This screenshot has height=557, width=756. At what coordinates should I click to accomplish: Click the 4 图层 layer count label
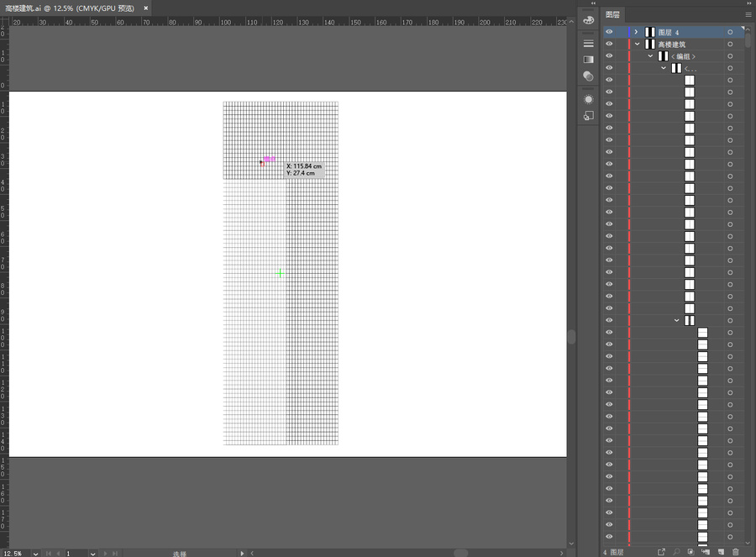(x=613, y=552)
